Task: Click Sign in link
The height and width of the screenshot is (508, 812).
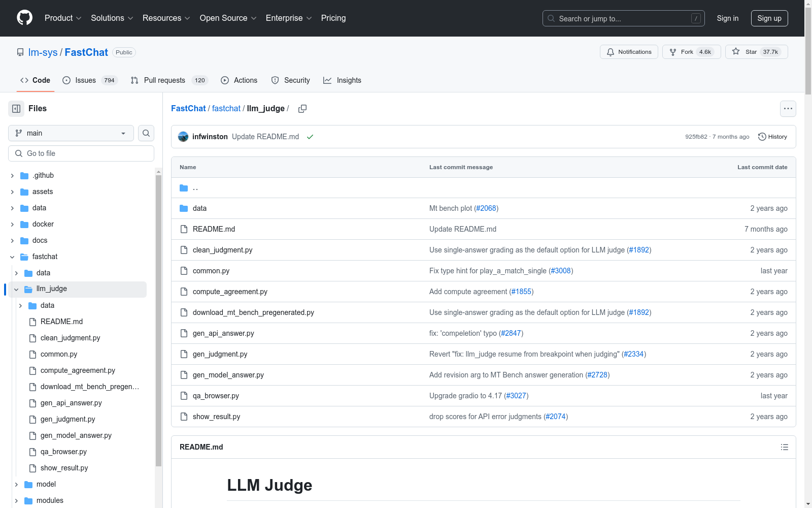Action: pyautogui.click(x=727, y=18)
